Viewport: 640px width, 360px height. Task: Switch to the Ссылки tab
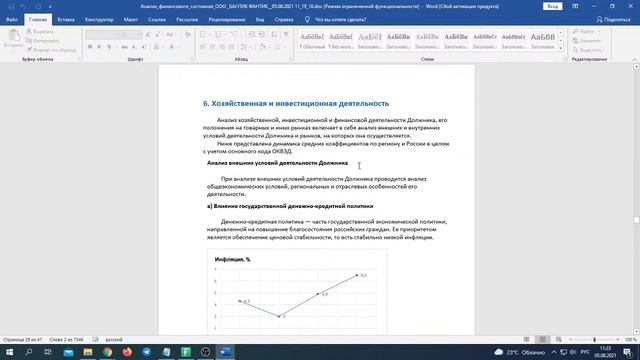point(157,20)
